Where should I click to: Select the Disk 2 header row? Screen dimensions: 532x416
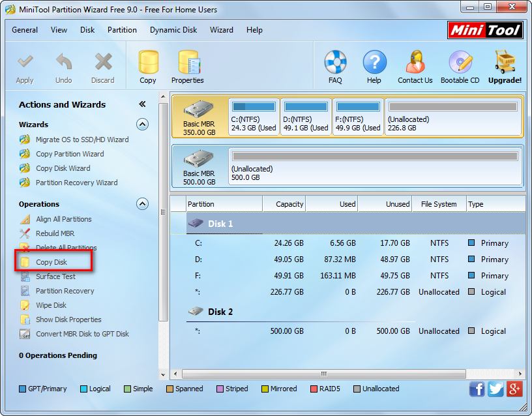(x=347, y=312)
